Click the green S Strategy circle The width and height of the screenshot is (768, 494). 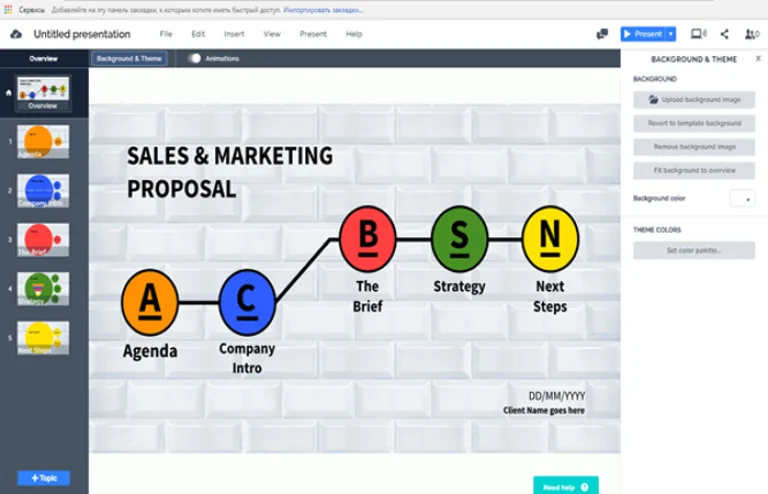tap(459, 239)
